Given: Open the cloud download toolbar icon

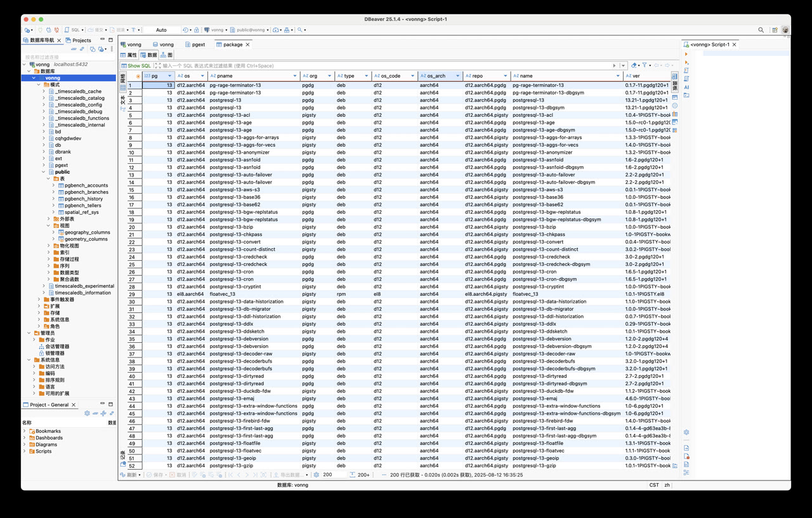Looking at the screenshot, I should coord(277,30).
